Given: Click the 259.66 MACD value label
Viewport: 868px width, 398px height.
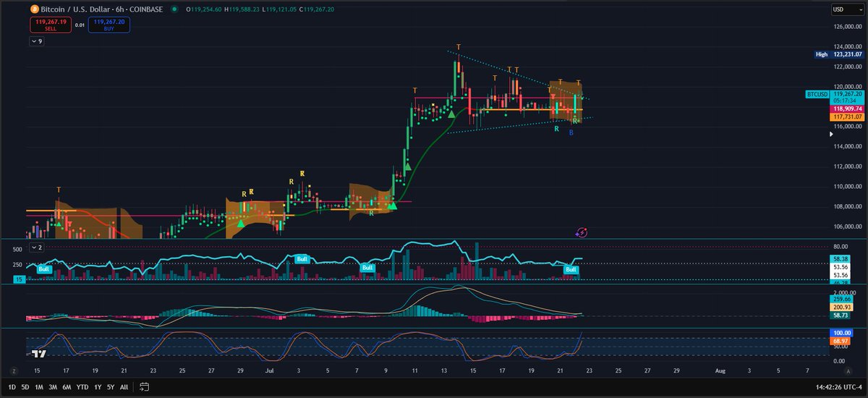Looking at the screenshot, I should tap(841, 298).
